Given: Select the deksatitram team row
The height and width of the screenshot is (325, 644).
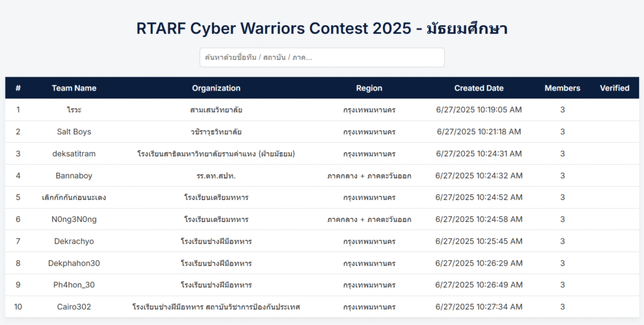Looking at the screenshot, I should coord(322,154).
